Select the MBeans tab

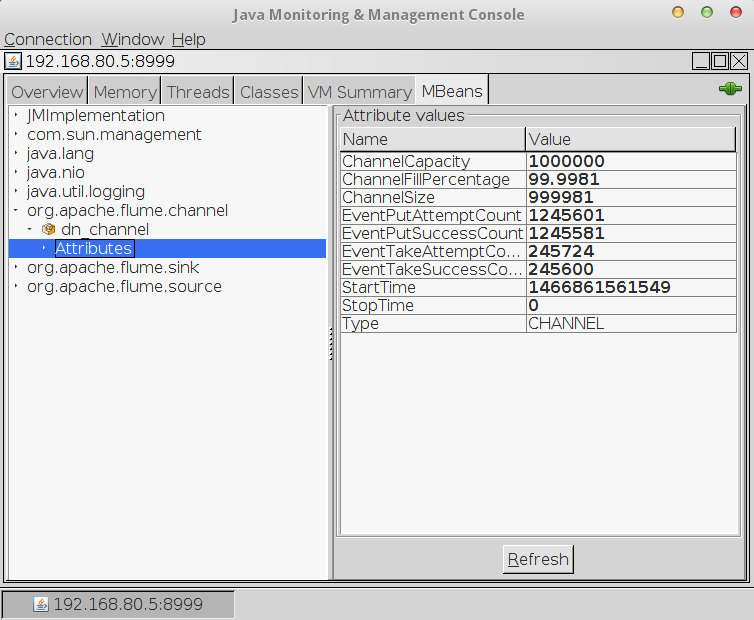click(x=452, y=90)
